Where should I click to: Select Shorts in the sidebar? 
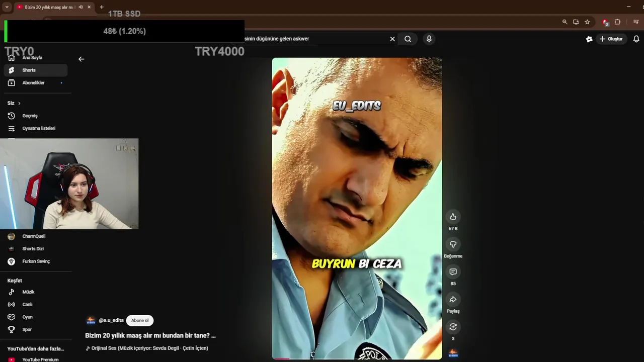(x=35, y=70)
